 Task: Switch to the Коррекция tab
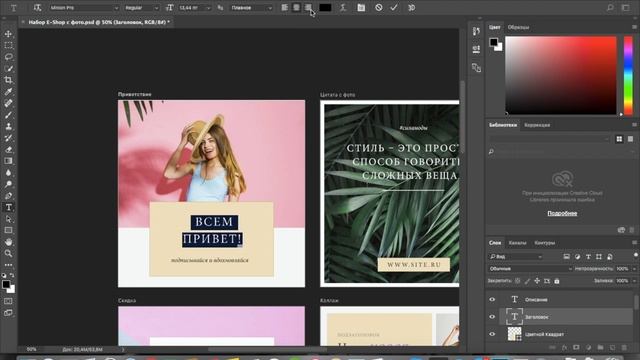(537, 125)
